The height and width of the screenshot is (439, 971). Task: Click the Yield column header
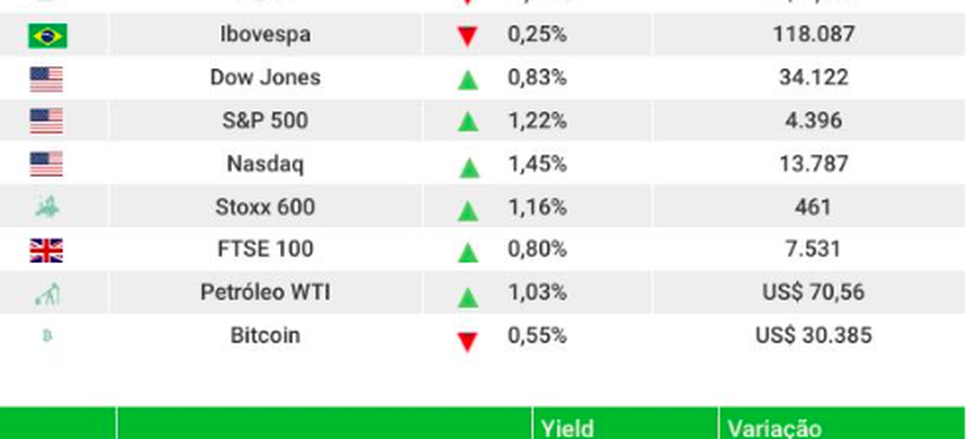point(567,428)
